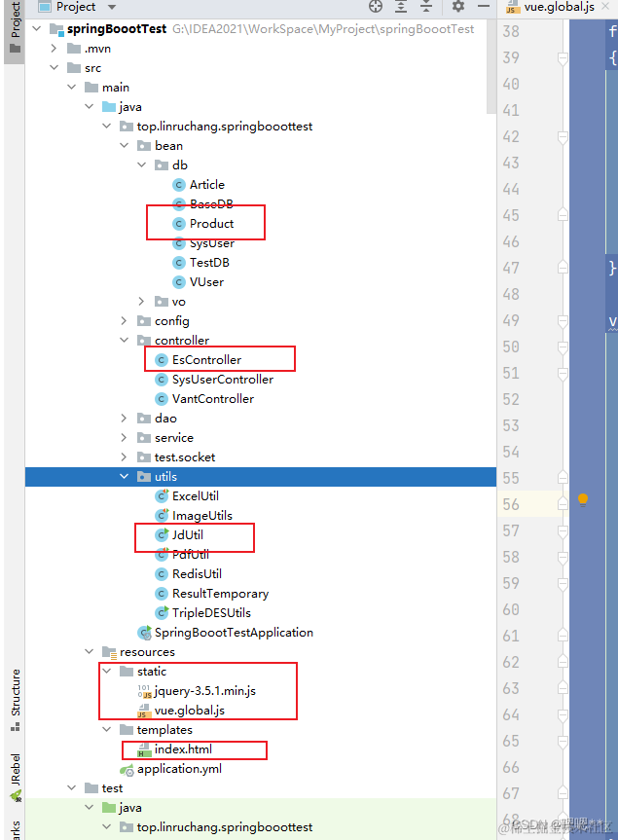618x840 pixels.
Task: Select the SysUser class icon
Action: pos(179,243)
